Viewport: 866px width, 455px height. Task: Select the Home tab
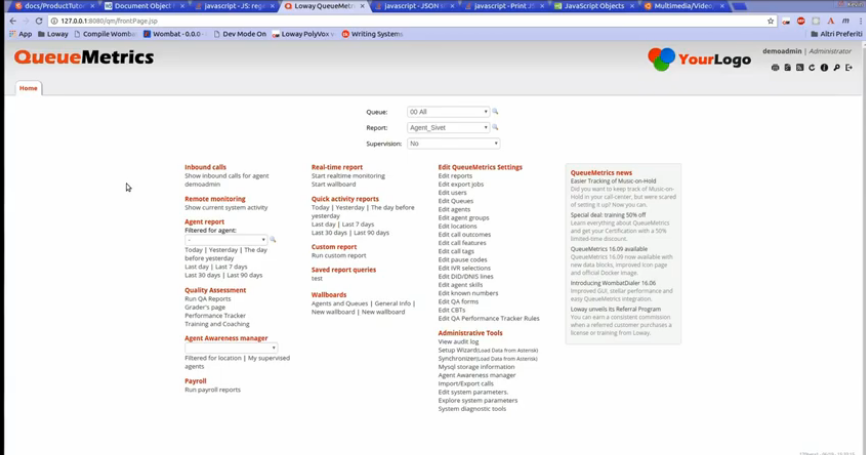(x=28, y=88)
